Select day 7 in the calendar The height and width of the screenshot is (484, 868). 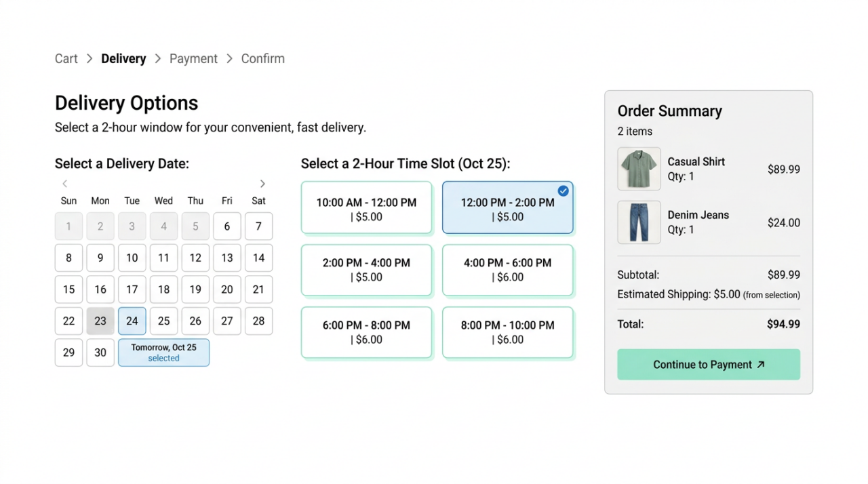pyautogui.click(x=258, y=226)
